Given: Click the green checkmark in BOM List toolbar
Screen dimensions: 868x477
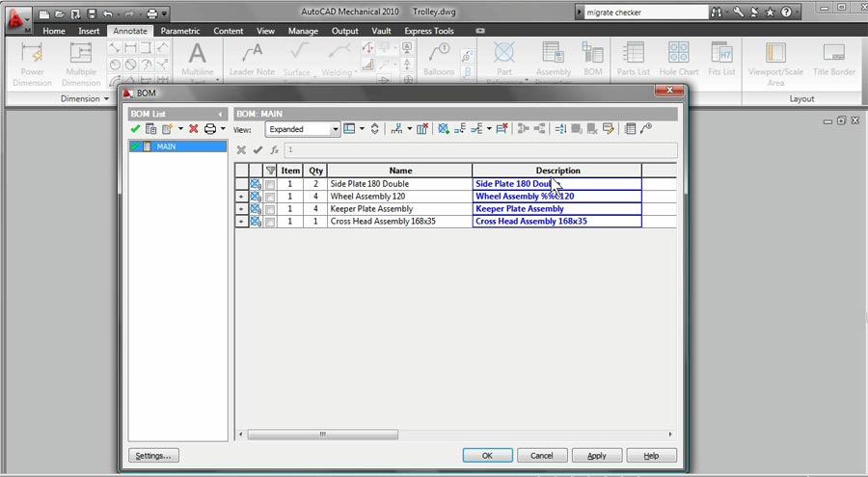Looking at the screenshot, I should pyautogui.click(x=135, y=129).
